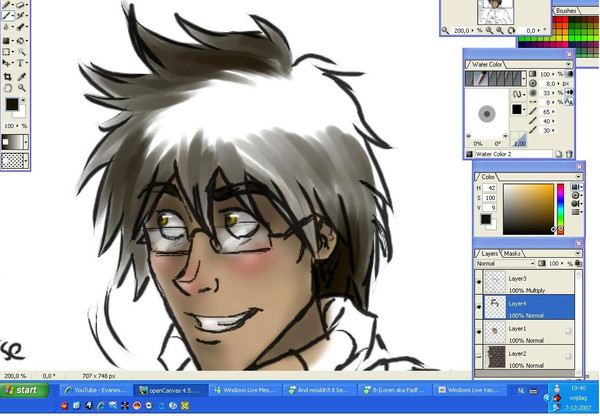600x416 pixels.
Task: Click the brush opacity value 100
Action: (545, 74)
